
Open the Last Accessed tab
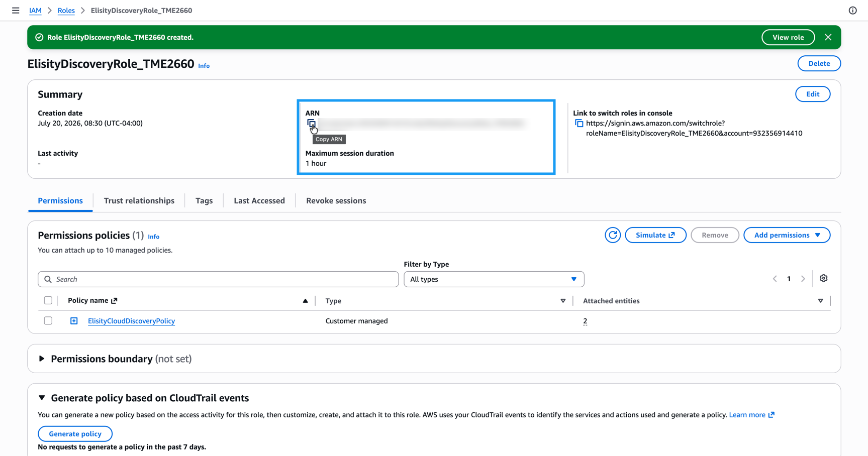(259, 200)
